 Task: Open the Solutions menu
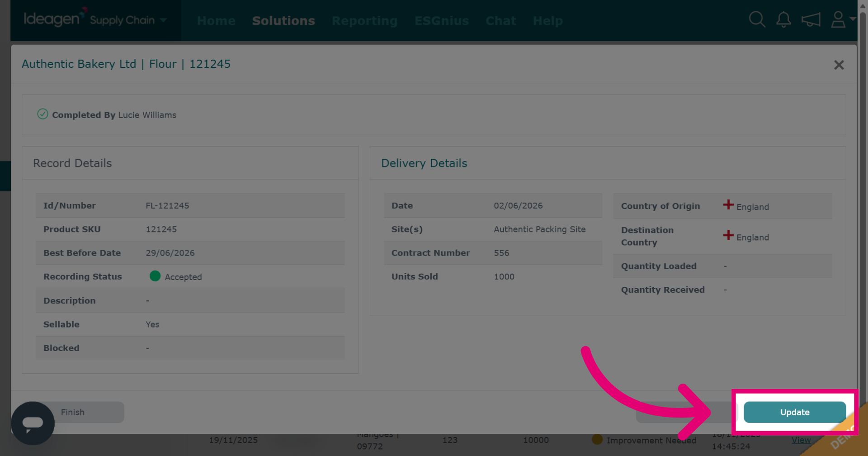click(283, 21)
